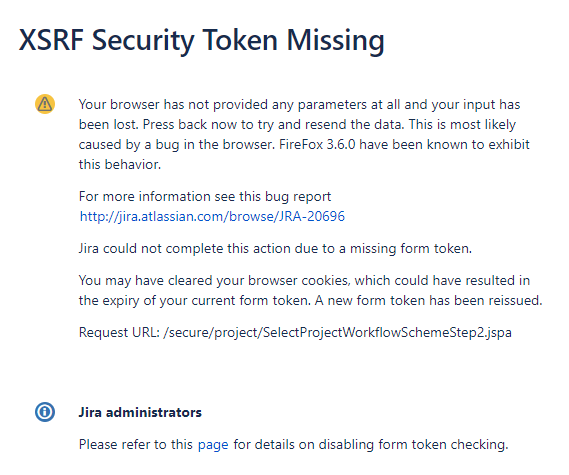Select the 'Jira administrators' bold heading
Viewport: 569px width, 475px height.
(x=140, y=412)
